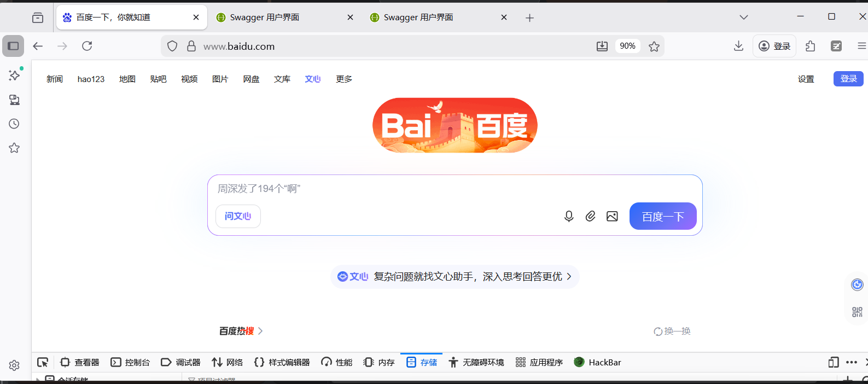Open the 无障碍环境 accessibility panel

476,362
